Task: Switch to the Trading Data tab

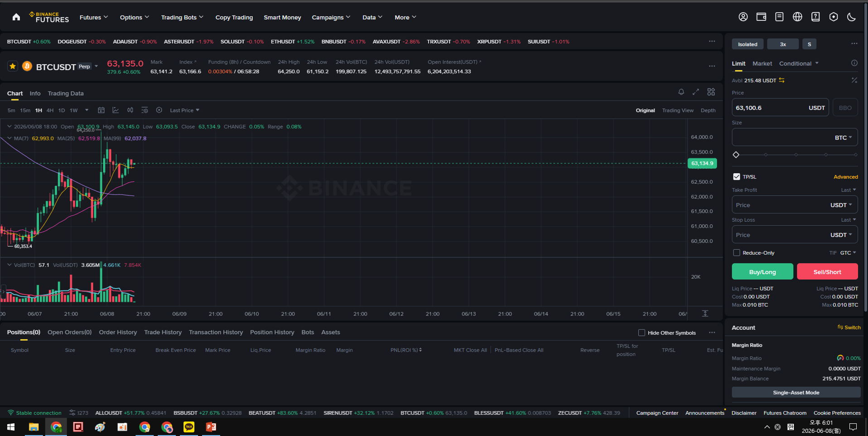Action: click(x=66, y=93)
